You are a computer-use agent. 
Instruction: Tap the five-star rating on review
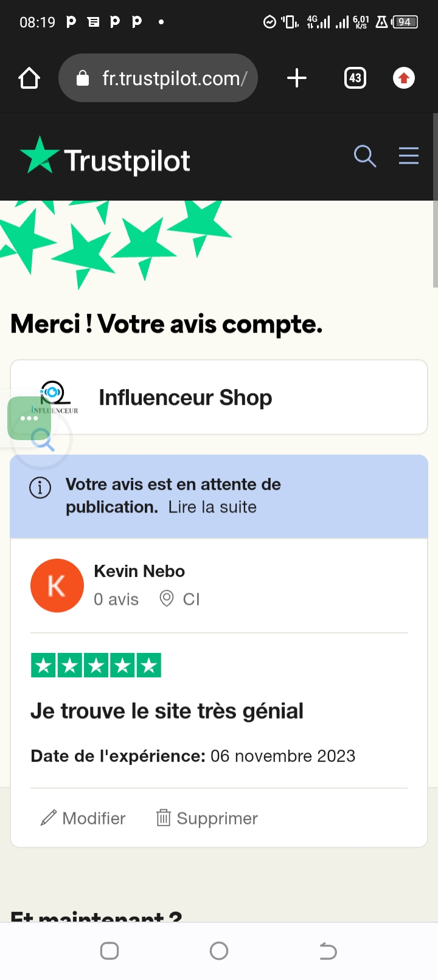96,666
